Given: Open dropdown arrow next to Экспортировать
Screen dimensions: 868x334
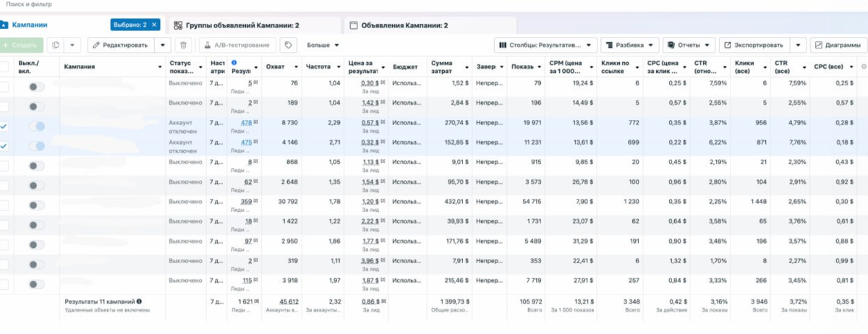Looking at the screenshot, I should (x=799, y=45).
